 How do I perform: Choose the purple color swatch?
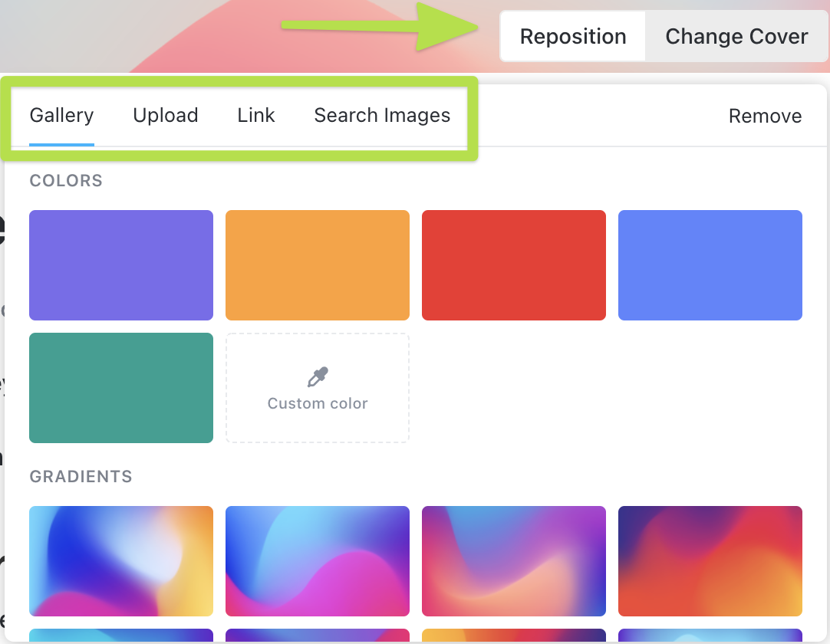121,265
